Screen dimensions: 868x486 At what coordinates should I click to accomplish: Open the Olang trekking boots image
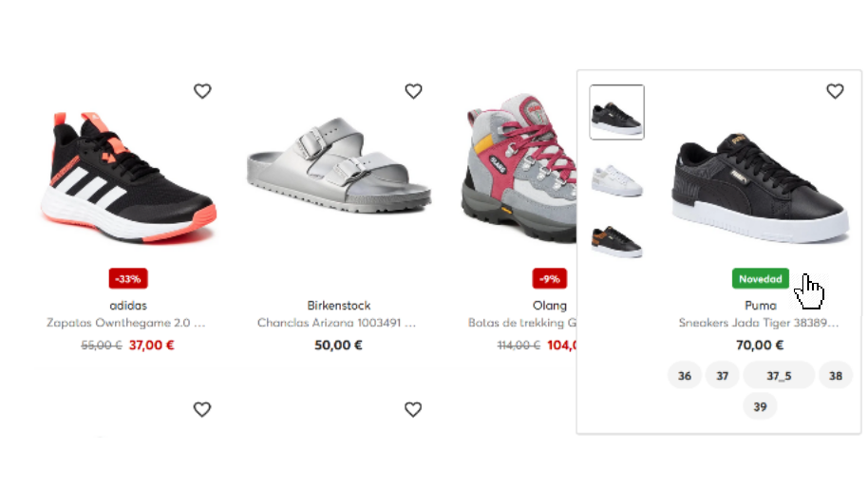point(519,168)
